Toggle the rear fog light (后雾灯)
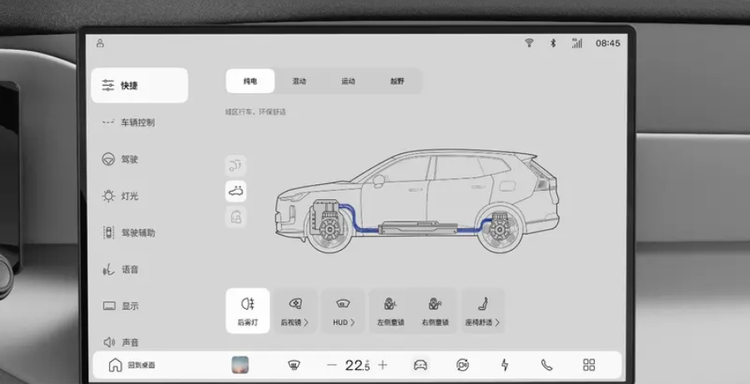The height and width of the screenshot is (384, 750). pos(248,311)
